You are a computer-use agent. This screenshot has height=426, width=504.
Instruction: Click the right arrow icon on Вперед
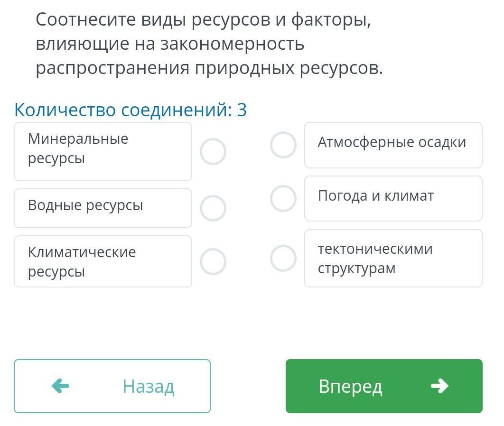coord(439,386)
